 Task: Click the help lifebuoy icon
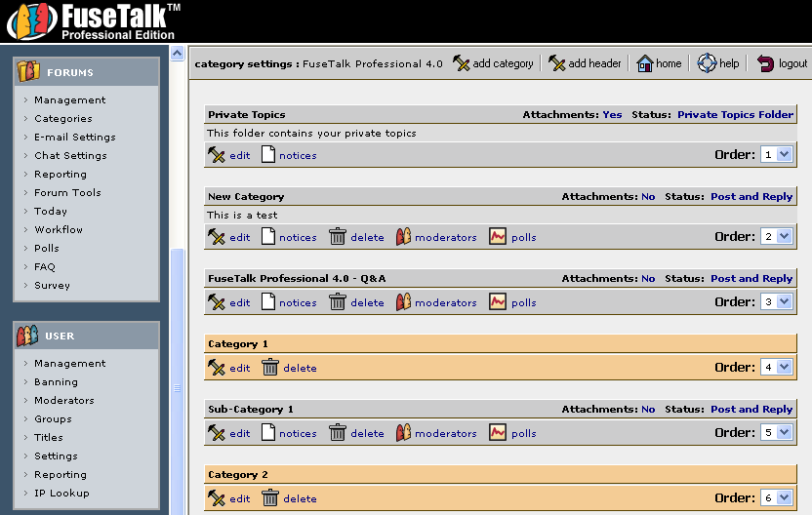[707, 63]
